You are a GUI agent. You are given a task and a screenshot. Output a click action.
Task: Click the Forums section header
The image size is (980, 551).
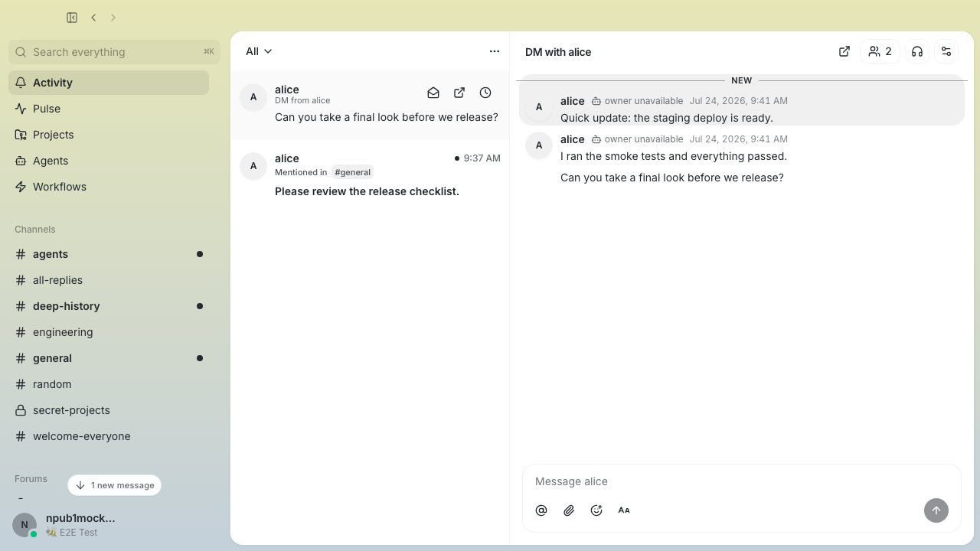click(x=31, y=479)
